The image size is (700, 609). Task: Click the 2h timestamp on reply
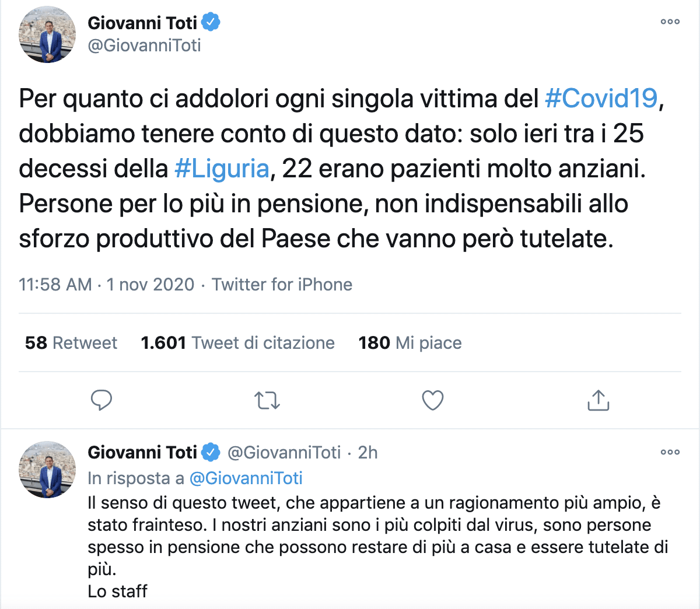(x=367, y=453)
